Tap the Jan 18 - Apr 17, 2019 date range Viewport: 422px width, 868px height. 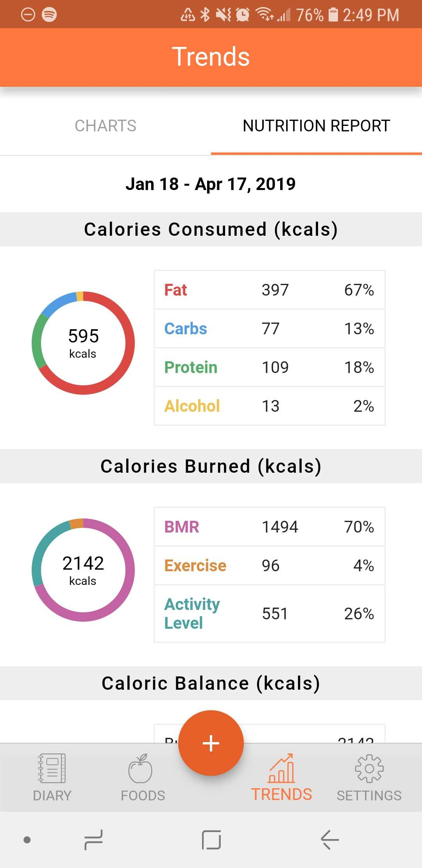coord(211,184)
